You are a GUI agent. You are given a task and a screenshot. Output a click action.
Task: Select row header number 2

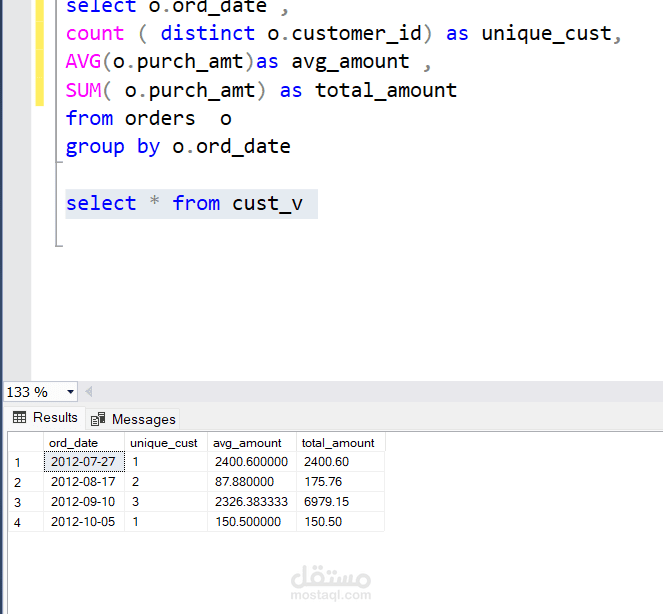pyautogui.click(x=26, y=482)
